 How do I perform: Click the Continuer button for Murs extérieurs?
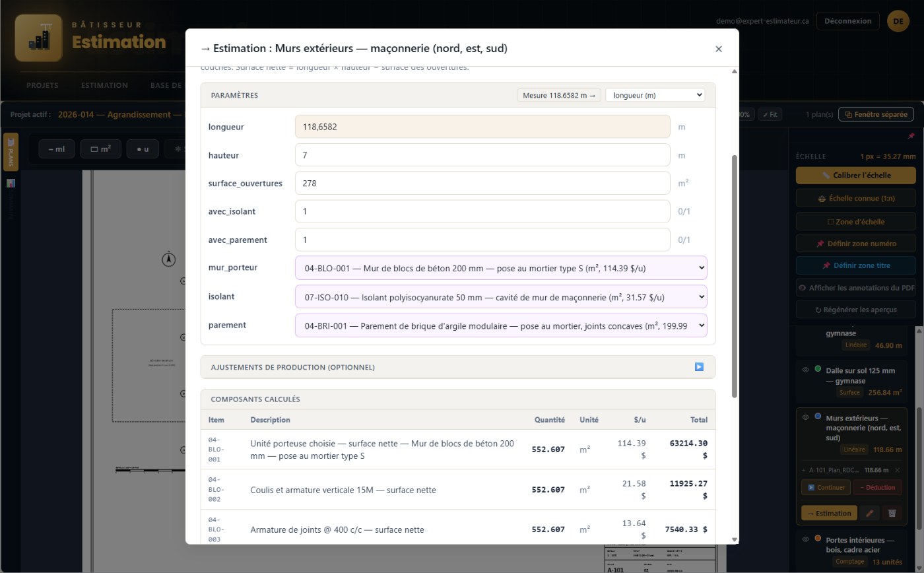pyautogui.click(x=826, y=487)
